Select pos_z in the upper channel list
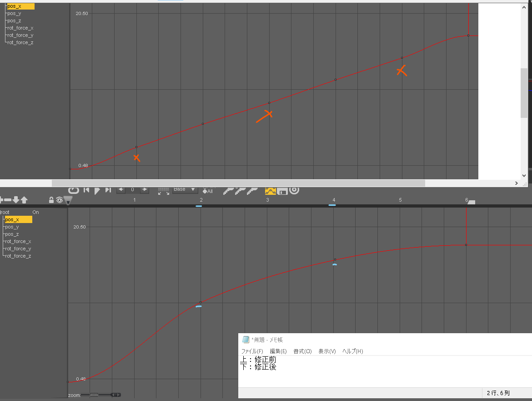 click(14, 21)
